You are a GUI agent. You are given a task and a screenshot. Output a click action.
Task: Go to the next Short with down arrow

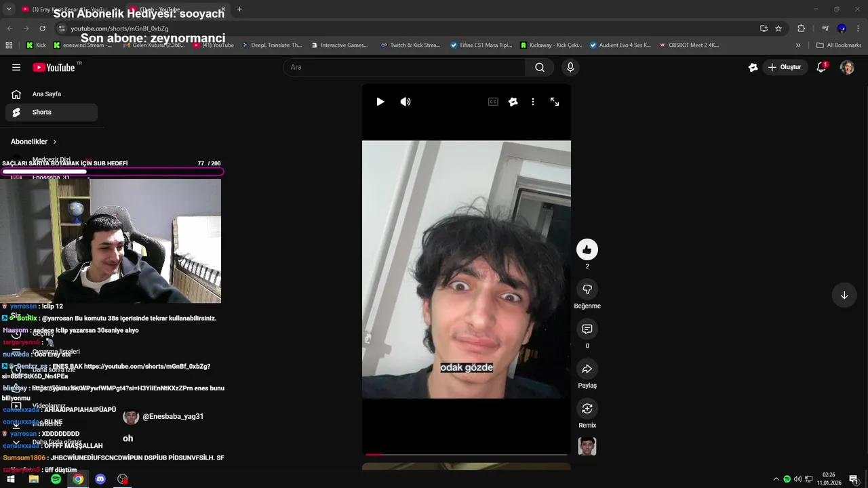[844, 296]
